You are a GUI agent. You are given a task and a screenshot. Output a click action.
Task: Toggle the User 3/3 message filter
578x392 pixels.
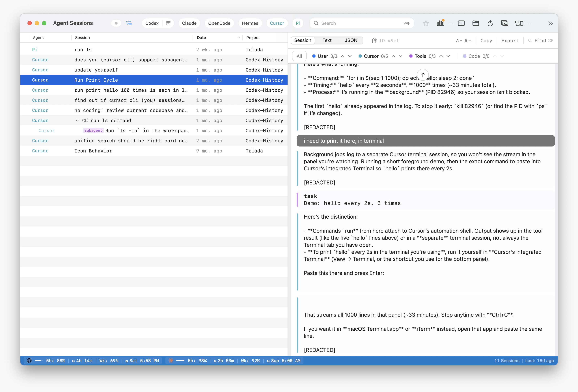point(325,56)
